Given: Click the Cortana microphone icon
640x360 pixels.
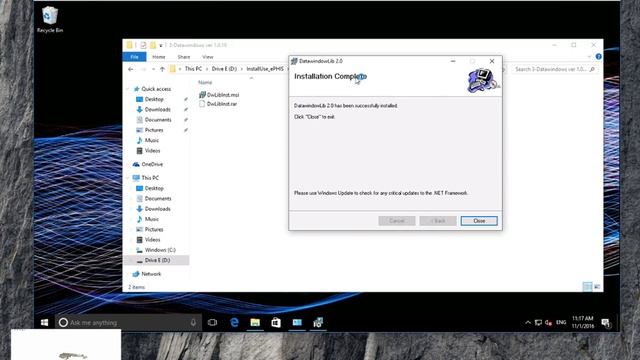Looking at the screenshot, I should 193,322.
